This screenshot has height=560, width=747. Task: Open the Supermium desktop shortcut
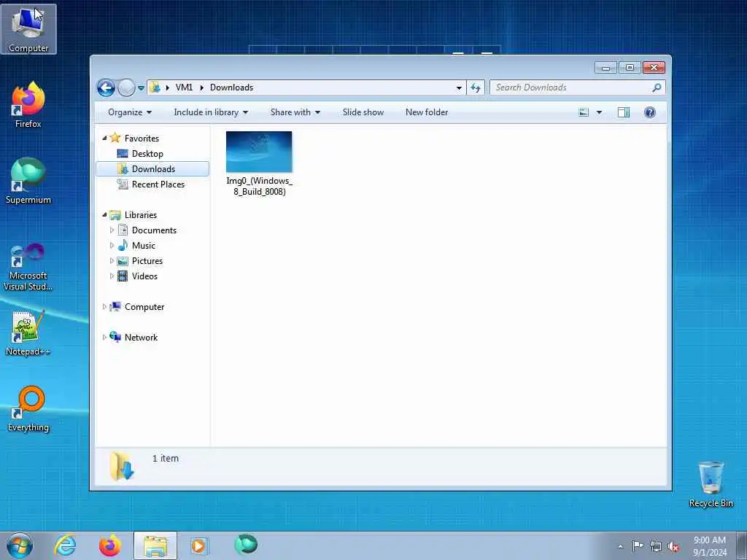pos(28,181)
